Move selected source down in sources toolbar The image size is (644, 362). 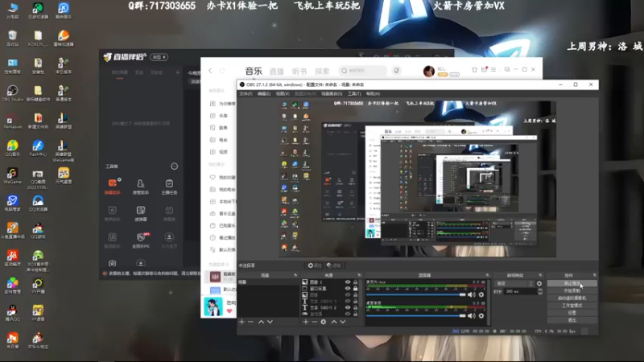click(343, 322)
